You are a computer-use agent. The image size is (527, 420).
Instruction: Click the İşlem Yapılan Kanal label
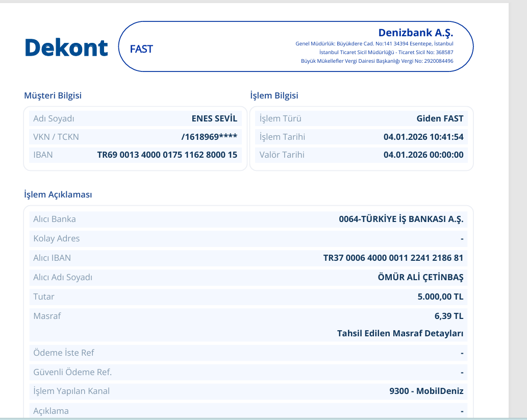[x=71, y=391]
